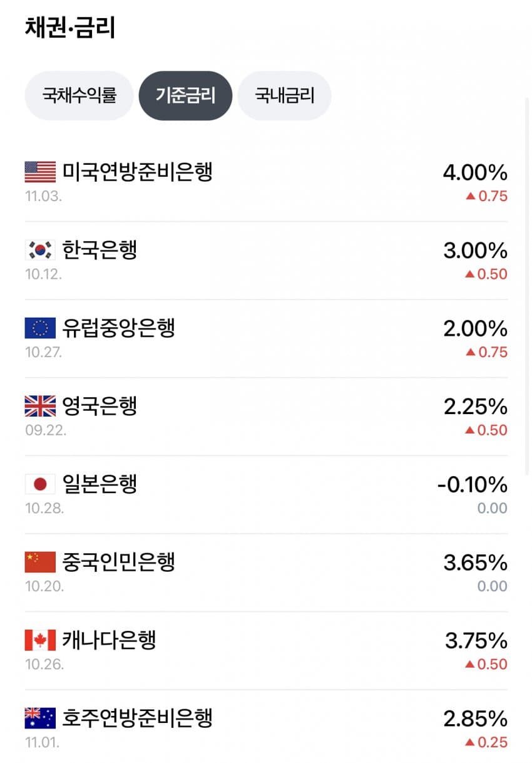The height and width of the screenshot is (763, 532).
Task: Click the Australia flag icon
Action: (x=40, y=718)
